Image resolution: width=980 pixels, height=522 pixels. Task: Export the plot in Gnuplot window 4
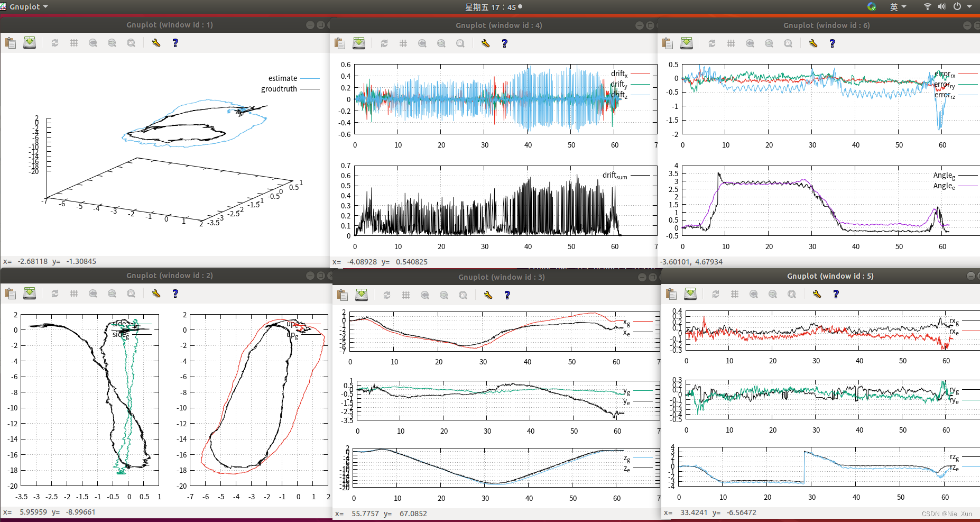pyautogui.click(x=359, y=43)
